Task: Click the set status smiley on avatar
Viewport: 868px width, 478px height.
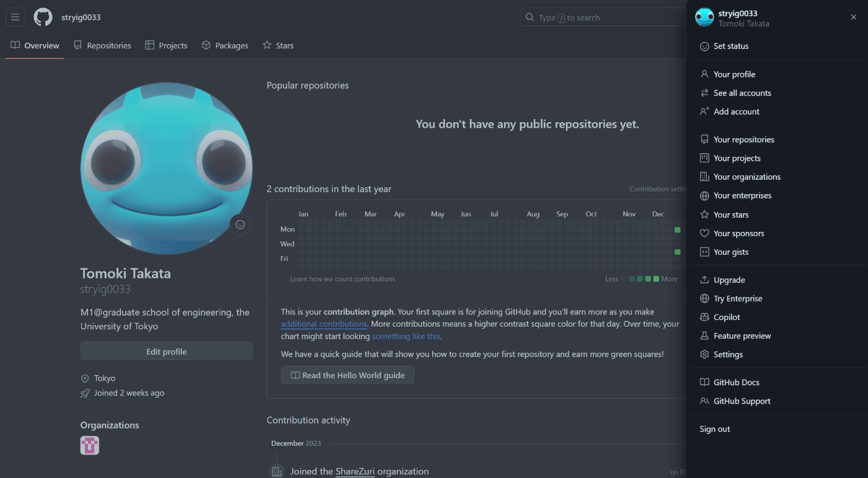Action: pyautogui.click(x=241, y=224)
